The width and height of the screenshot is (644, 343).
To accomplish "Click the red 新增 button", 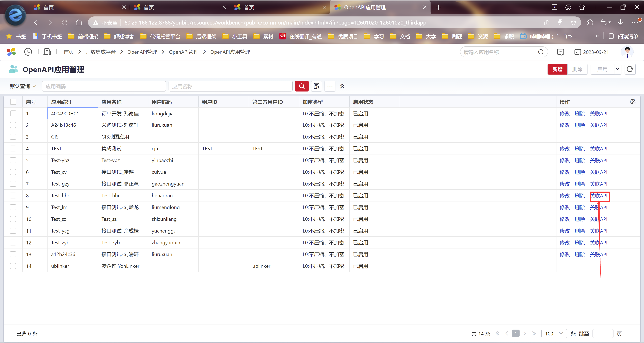I will 557,69.
